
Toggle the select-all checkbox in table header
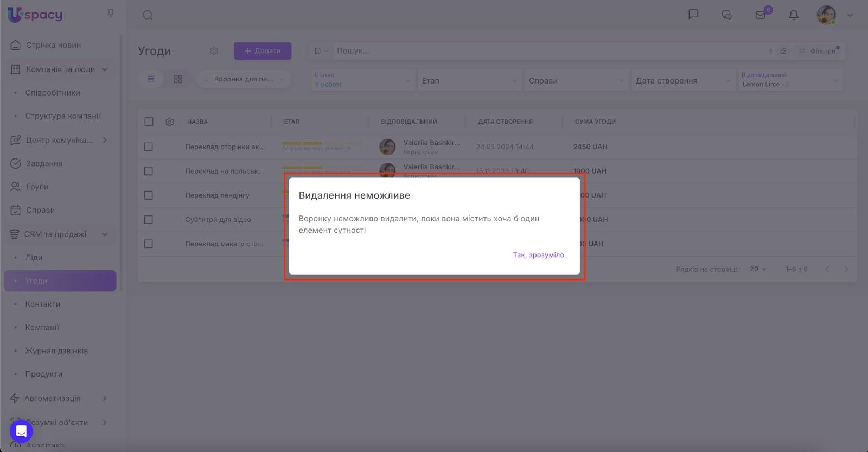(x=149, y=122)
